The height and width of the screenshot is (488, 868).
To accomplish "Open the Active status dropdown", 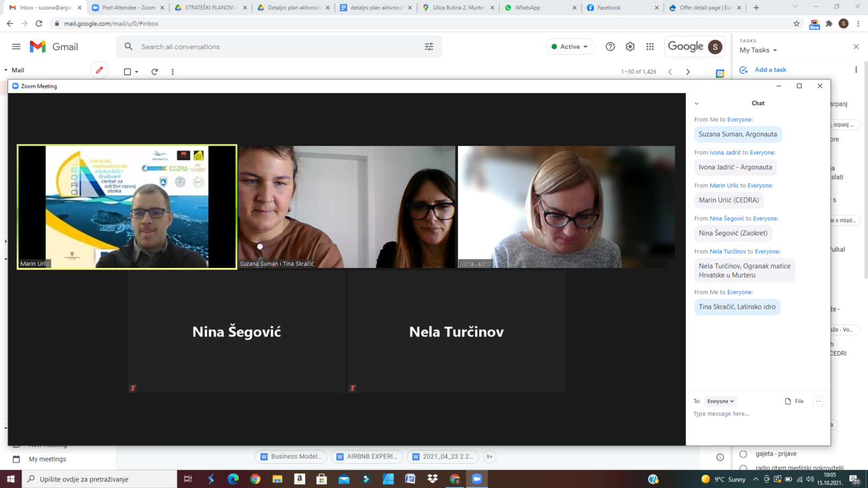I will pyautogui.click(x=570, y=47).
